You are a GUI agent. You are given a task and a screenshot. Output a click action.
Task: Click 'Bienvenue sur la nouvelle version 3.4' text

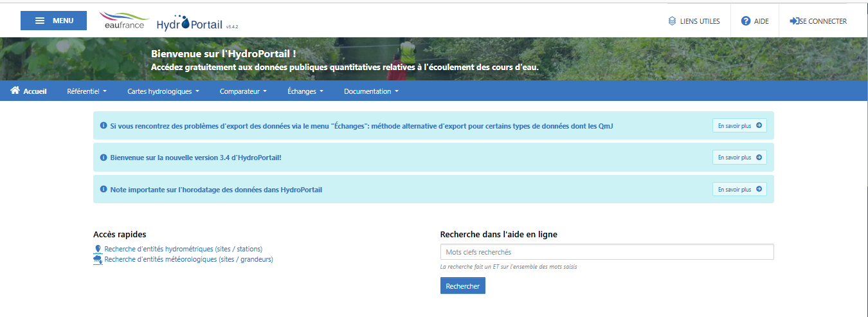[x=196, y=158]
